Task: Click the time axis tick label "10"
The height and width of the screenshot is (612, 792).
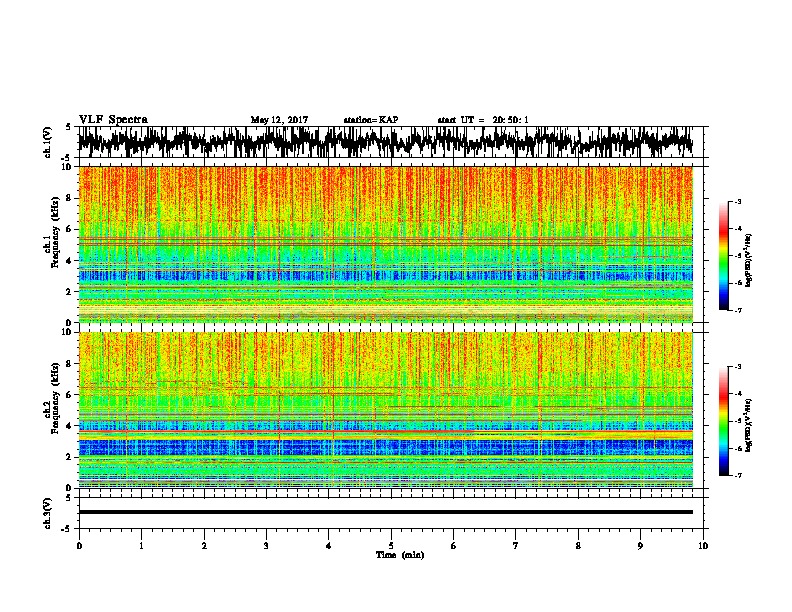Action: 703,546
